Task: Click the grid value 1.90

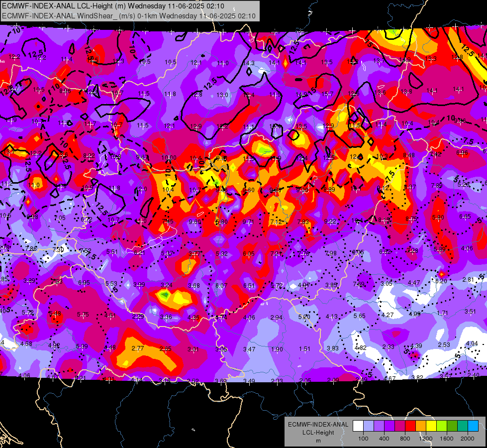Action: 277,349
